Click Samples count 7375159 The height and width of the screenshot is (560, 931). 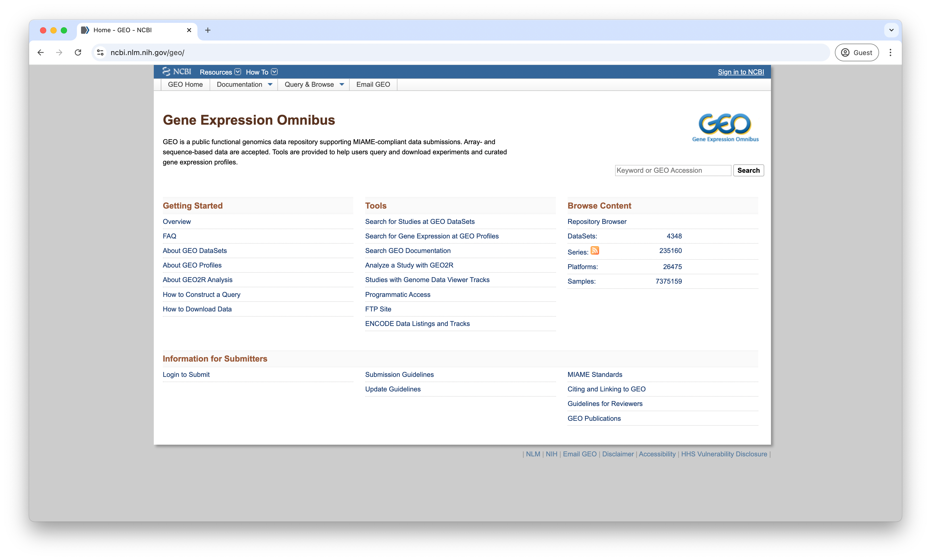pyautogui.click(x=668, y=282)
